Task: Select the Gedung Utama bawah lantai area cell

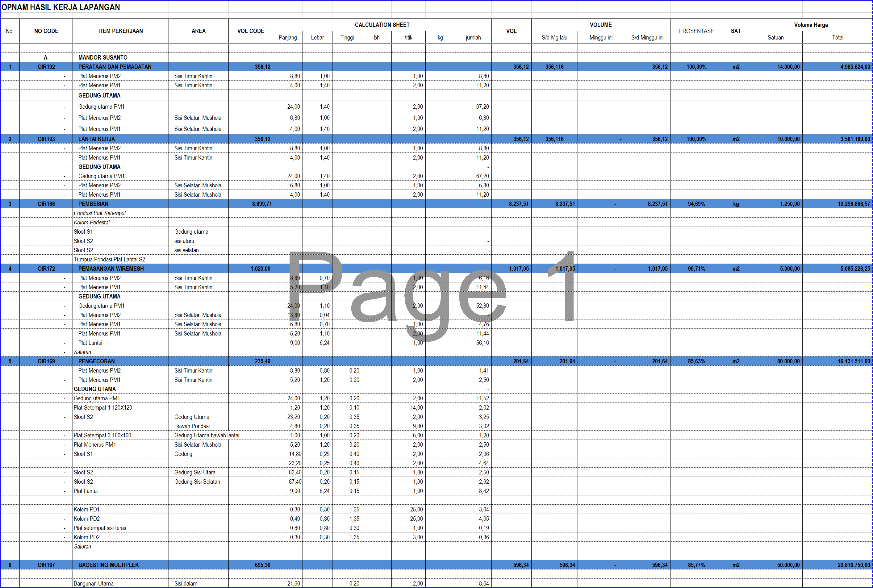Action: pos(207,436)
